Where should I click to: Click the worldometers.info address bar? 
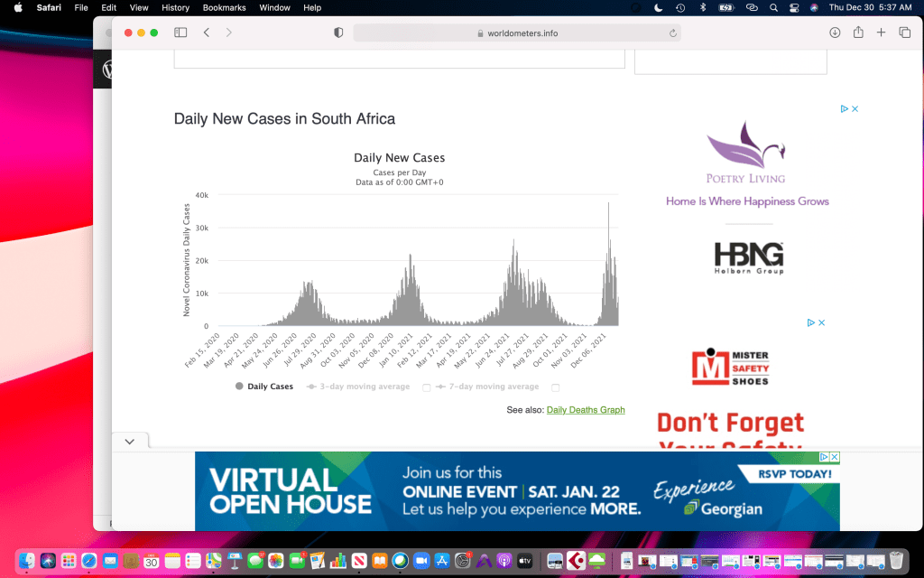[516, 33]
